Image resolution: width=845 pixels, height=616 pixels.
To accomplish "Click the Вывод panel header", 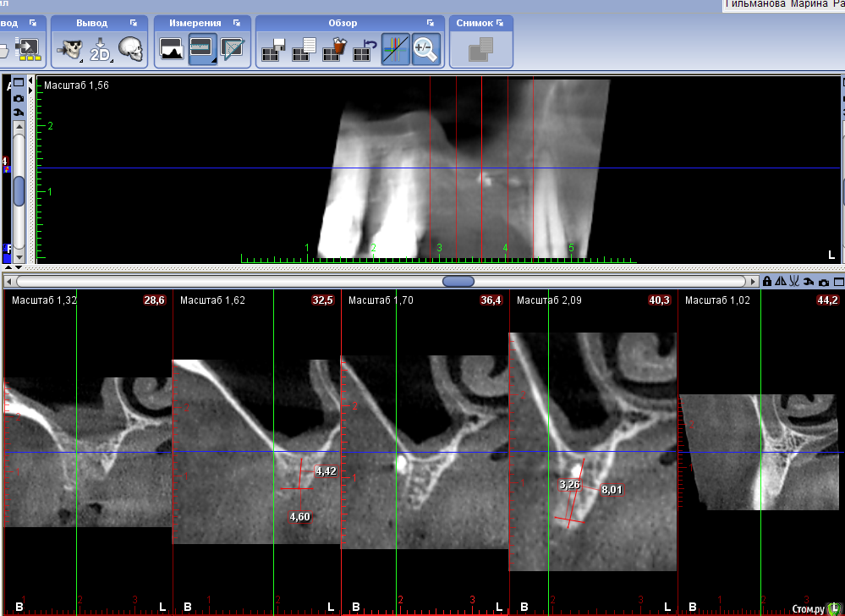I will [91, 23].
